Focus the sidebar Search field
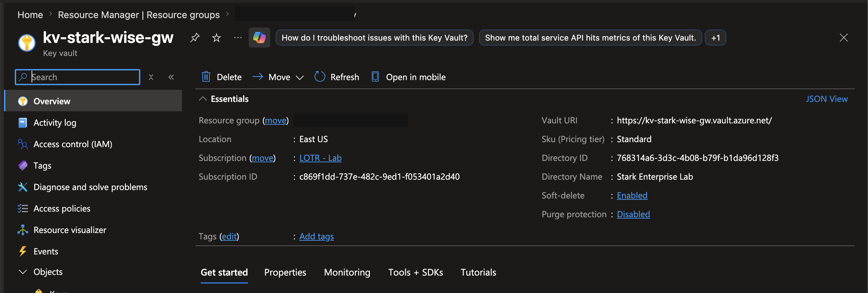This screenshot has height=293, width=868. coord(78,77)
